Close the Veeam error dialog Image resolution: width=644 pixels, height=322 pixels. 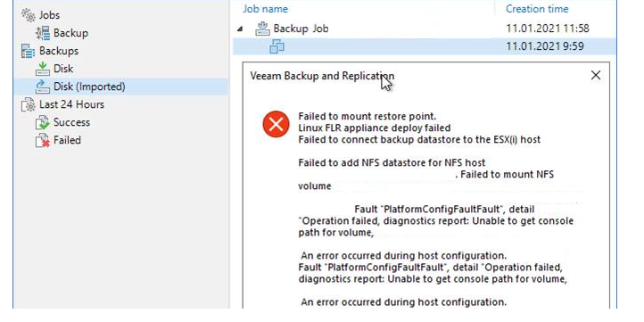(596, 75)
